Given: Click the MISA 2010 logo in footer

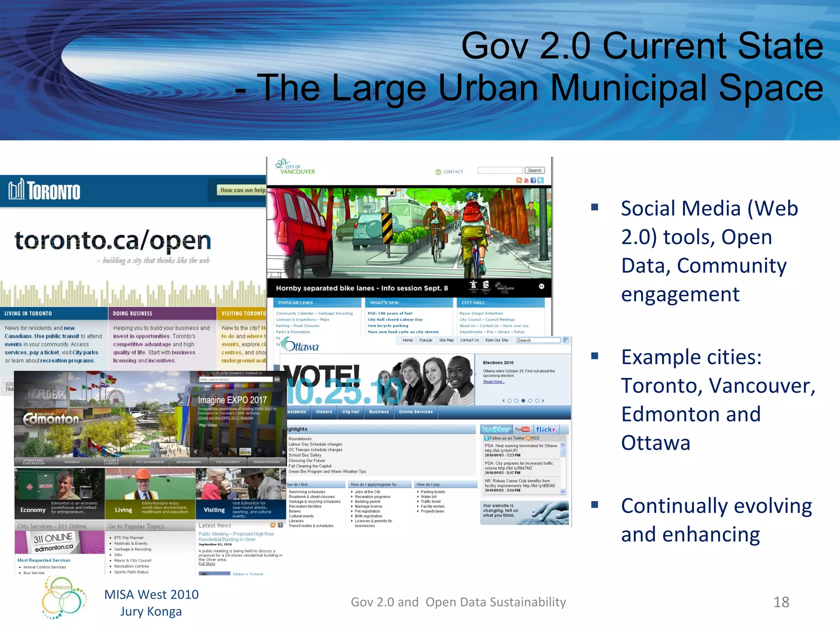Looking at the screenshot, I should pos(64,598).
